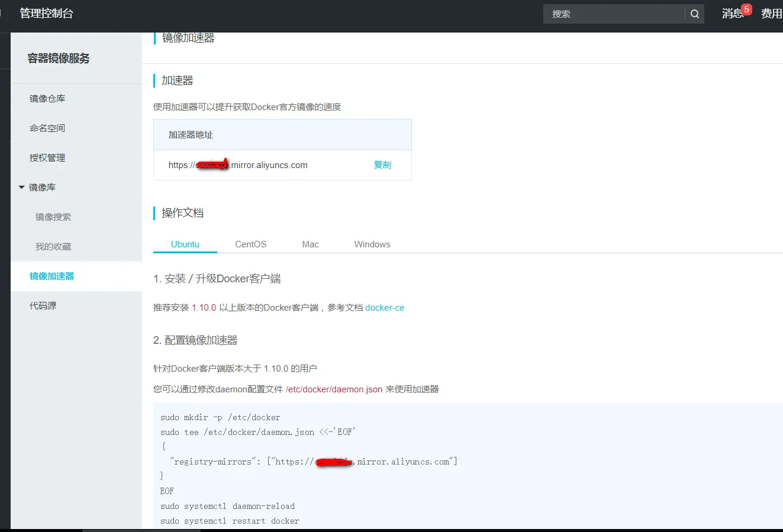Click into the 搜索 search field
The image size is (783, 532).
616,14
